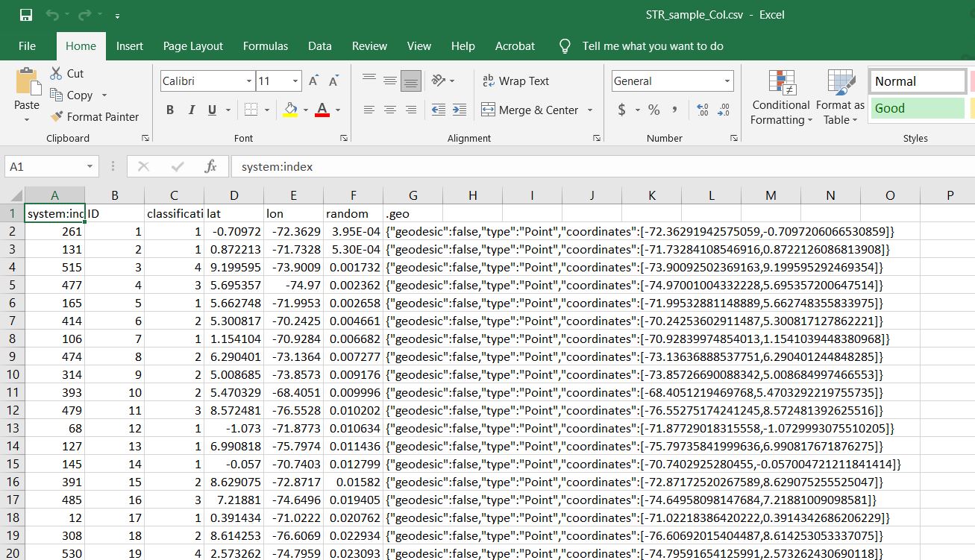Switch to the Formulas ribbon tab
Screen dimensions: 975x560
tap(265, 46)
